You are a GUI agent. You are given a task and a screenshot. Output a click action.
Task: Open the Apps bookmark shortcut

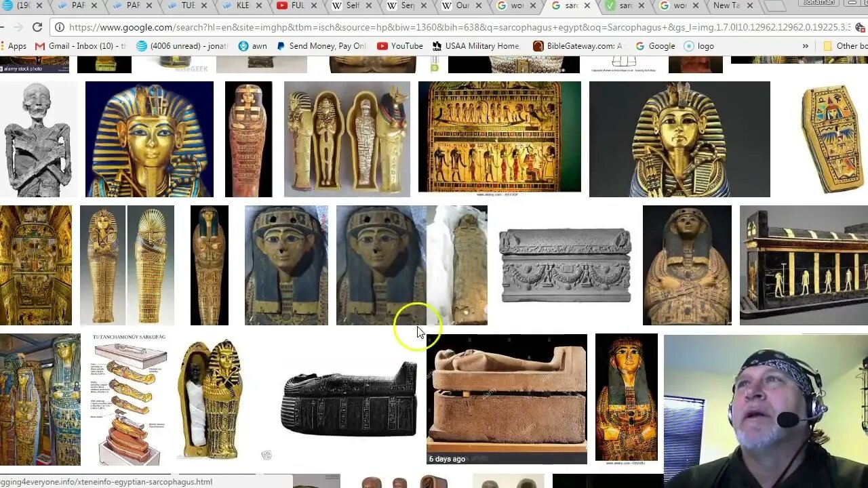tap(14, 46)
